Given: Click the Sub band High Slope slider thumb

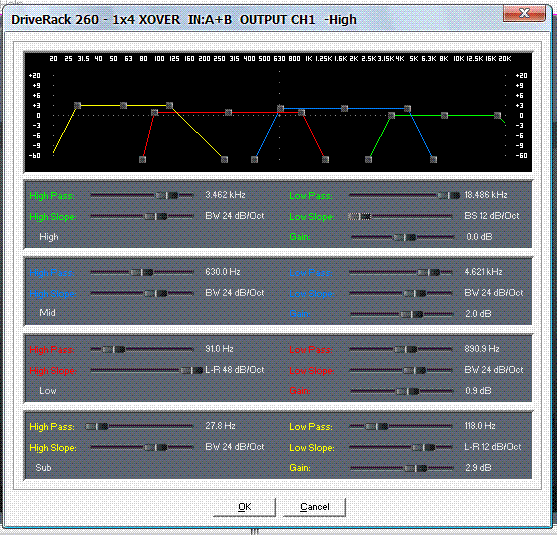Looking at the screenshot, I should (156, 448).
